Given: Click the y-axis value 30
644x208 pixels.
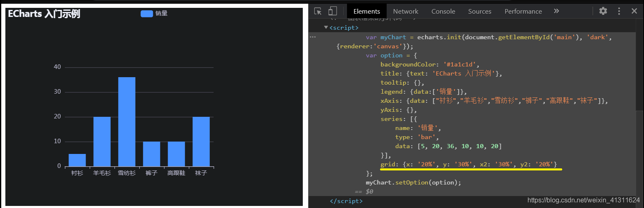Looking at the screenshot, I should pyautogui.click(x=57, y=92).
